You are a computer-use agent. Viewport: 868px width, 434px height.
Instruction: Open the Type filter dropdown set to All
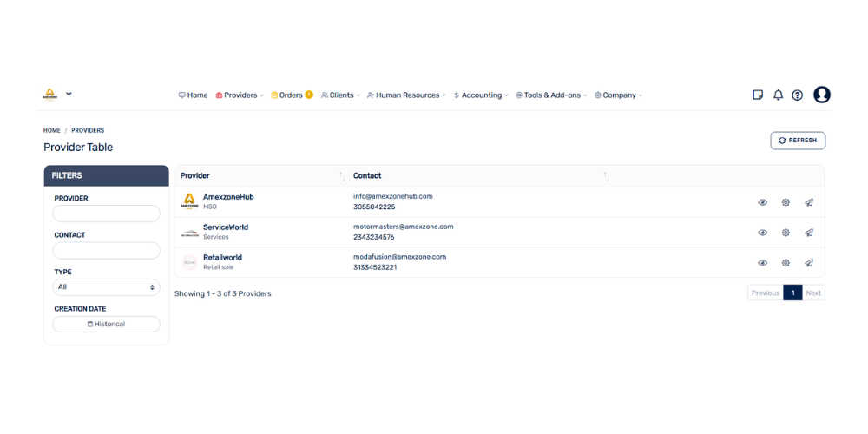(x=106, y=287)
